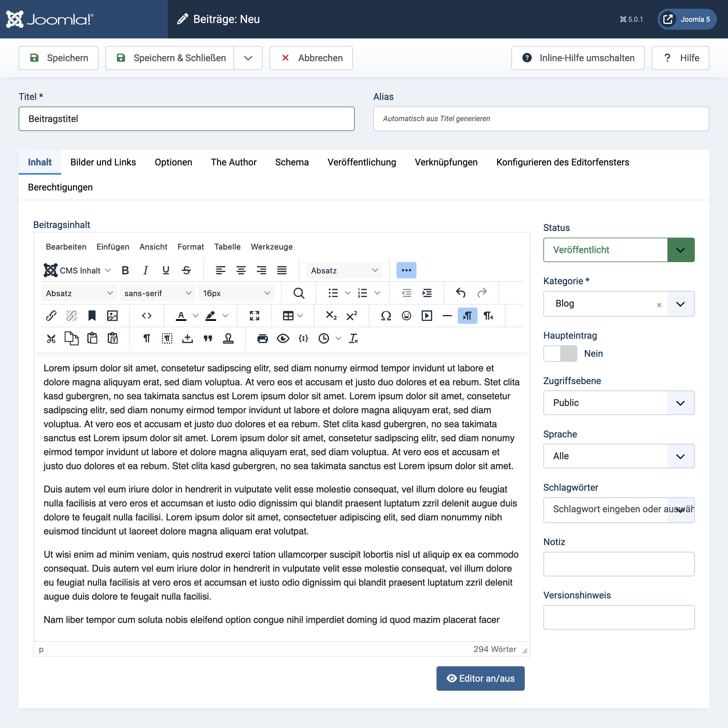Screen dimensions: 728x728
Task: Insert a hyperlink
Action: pos(51,315)
